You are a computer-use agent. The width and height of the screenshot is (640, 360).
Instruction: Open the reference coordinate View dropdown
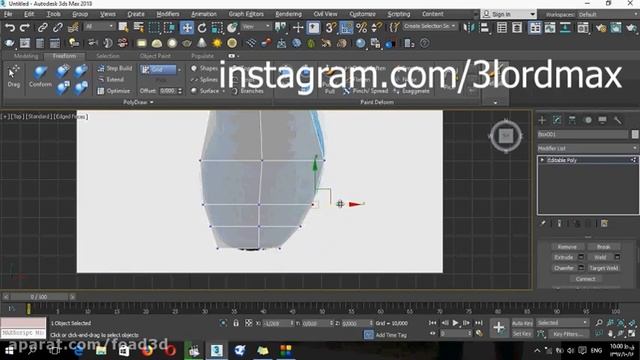256,27
